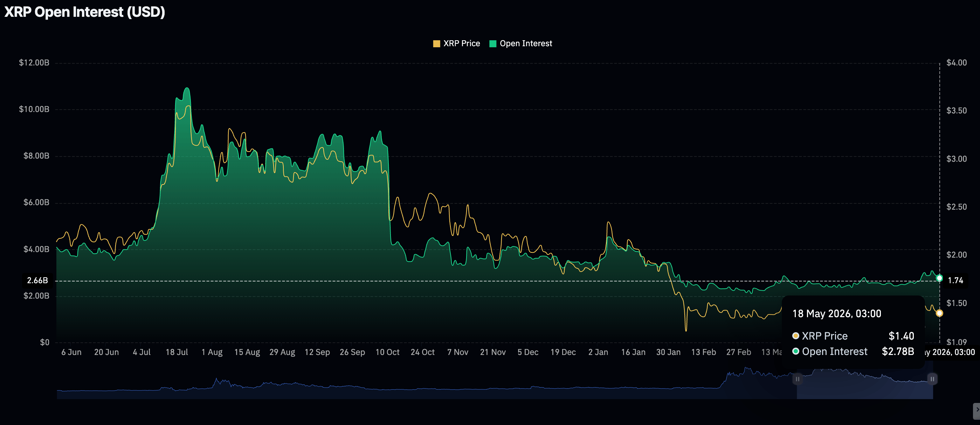This screenshot has width=980, height=425.
Task: Click the green Open Interest end-point marker
Action: pos(939,278)
